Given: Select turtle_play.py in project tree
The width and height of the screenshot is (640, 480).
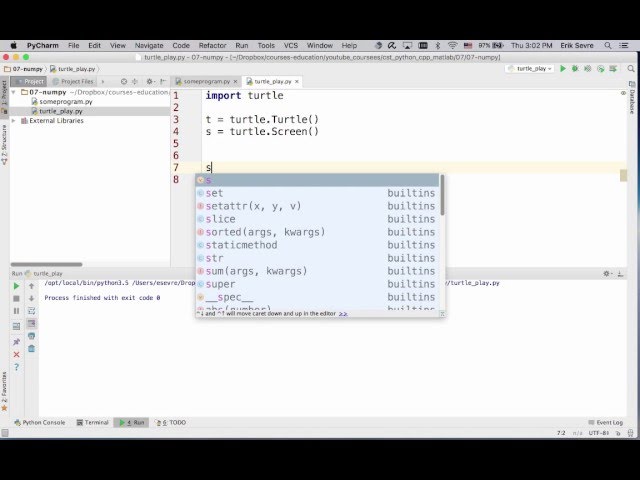Looking at the screenshot, I should pyautogui.click(x=61, y=111).
